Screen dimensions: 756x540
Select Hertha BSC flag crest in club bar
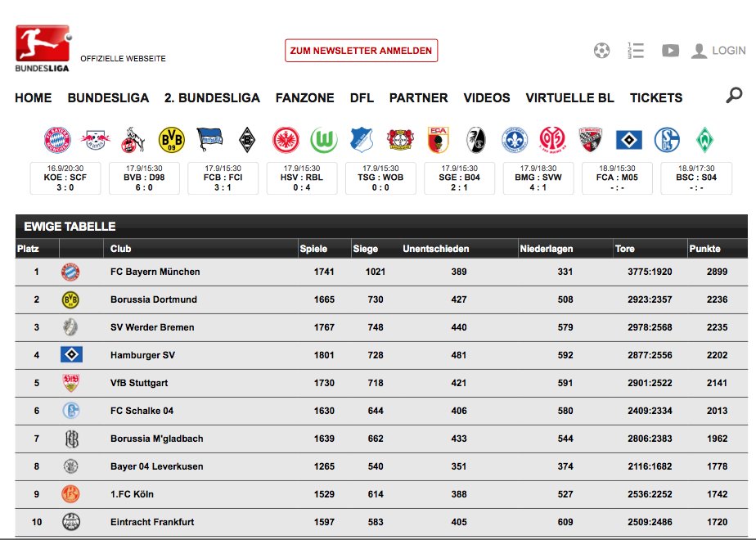tap(209, 139)
